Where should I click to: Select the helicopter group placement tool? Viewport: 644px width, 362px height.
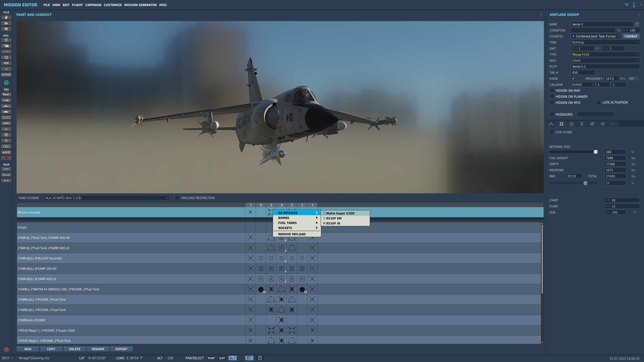[6, 100]
